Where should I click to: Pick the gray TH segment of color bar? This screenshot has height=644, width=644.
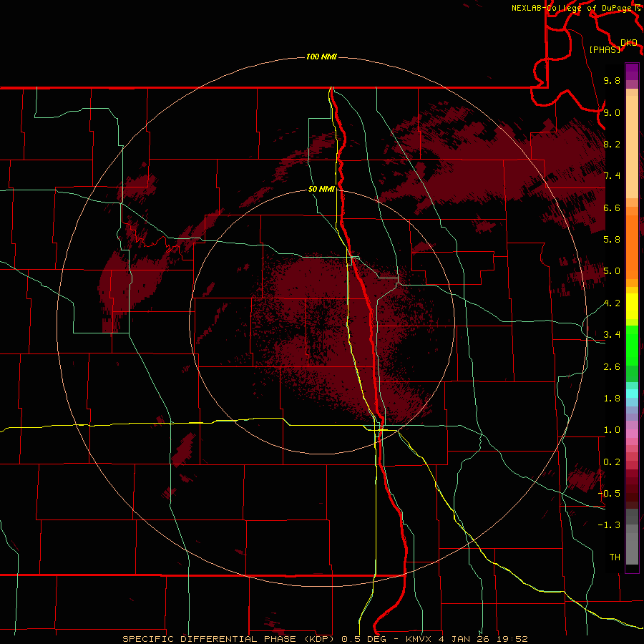(632, 549)
